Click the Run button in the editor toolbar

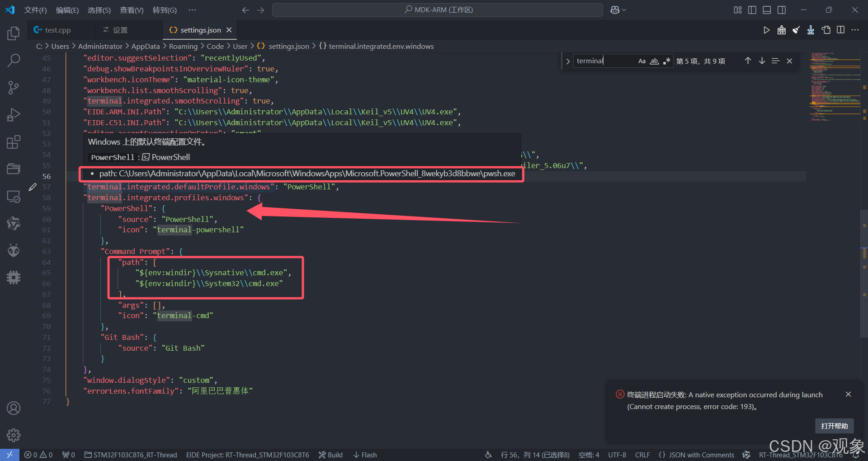(x=767, y=30)
